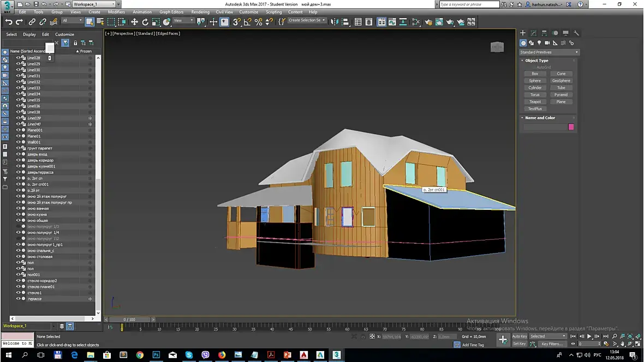Open the Workspace_1 selector dropdown
This screenshot has height=362, width=644.
click(x=94, y=4)
